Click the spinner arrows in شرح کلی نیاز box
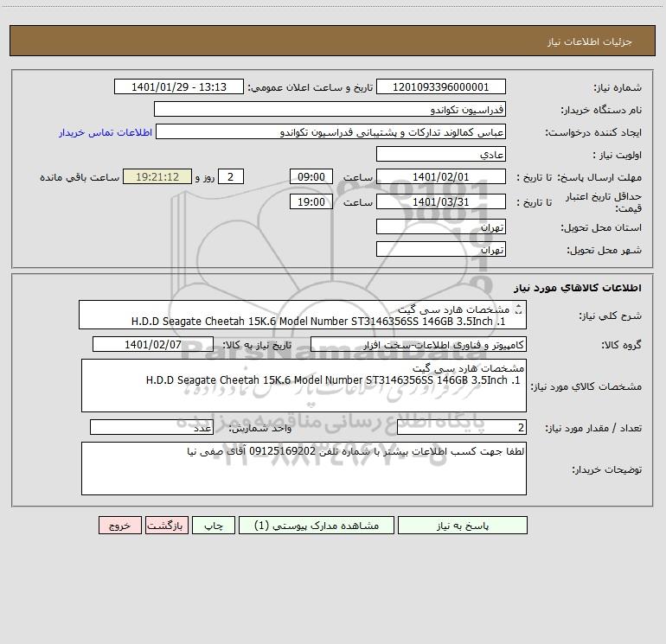This screenshot has width=666, height=644. pyautogui.click(x=518, y=310)
